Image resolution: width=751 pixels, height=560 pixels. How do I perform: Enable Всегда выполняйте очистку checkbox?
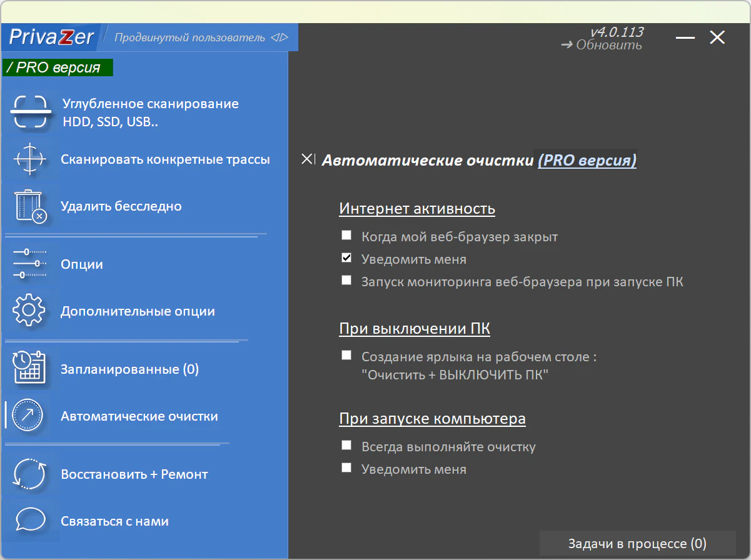point(346,445)
